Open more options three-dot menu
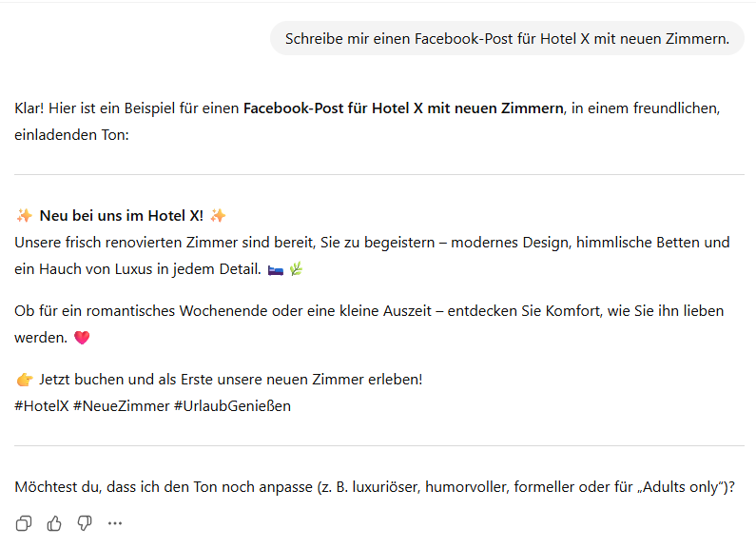 pos(115,522)
